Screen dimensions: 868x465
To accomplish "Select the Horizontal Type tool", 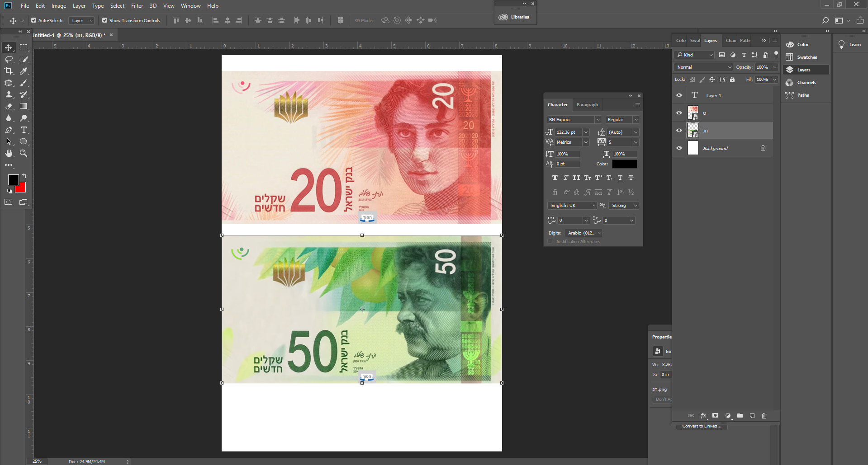I will click(x=24, y=130).
